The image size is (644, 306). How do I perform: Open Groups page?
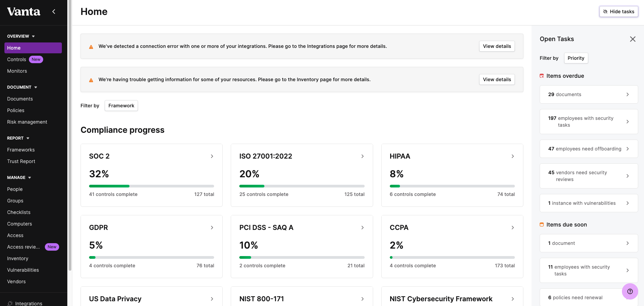(x=15, y=201)
